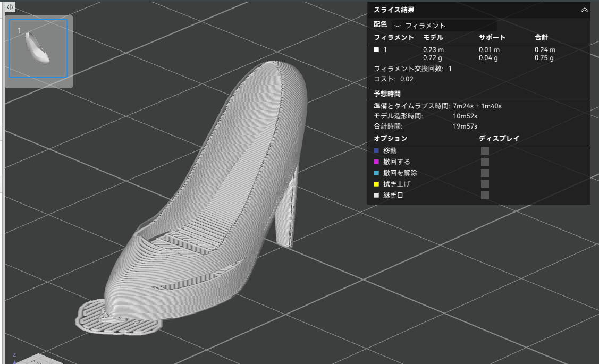Collapse the スライス結果 panel with double chevron

(x=584, y=10)
